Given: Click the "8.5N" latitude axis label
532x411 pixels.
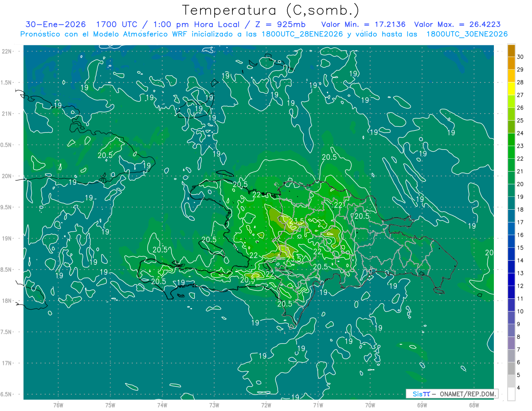Looking at the screenshot, I should coord(7,270).
